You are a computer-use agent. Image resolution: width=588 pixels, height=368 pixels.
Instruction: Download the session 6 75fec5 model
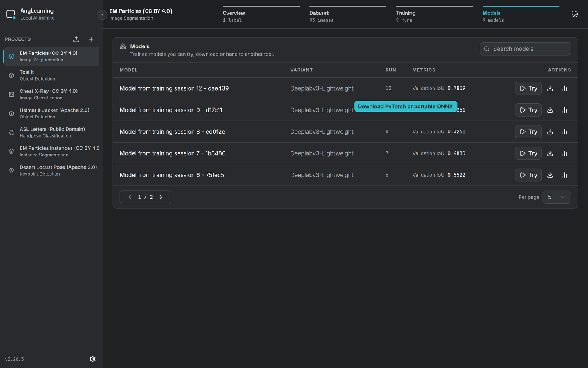[550, 175]
